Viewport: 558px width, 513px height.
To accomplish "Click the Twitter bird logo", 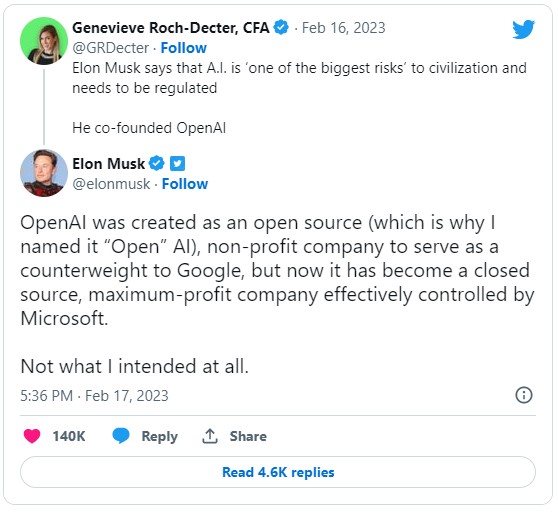I will pos(523,30).
